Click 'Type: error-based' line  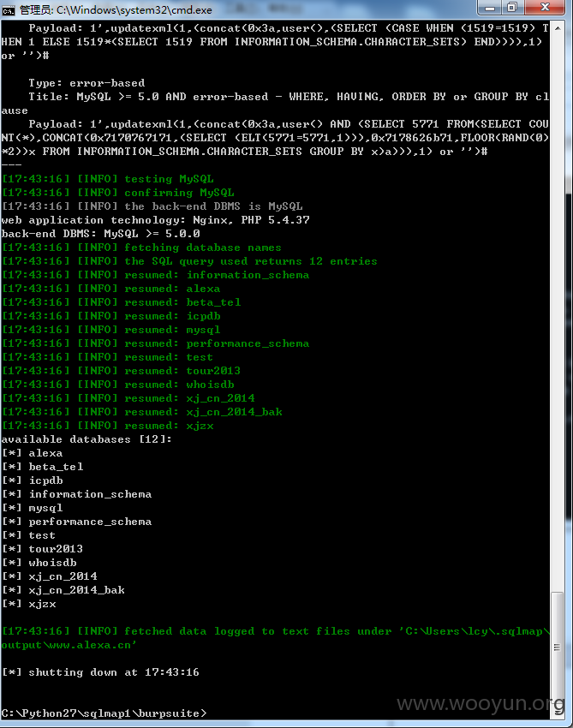[87, 83]
